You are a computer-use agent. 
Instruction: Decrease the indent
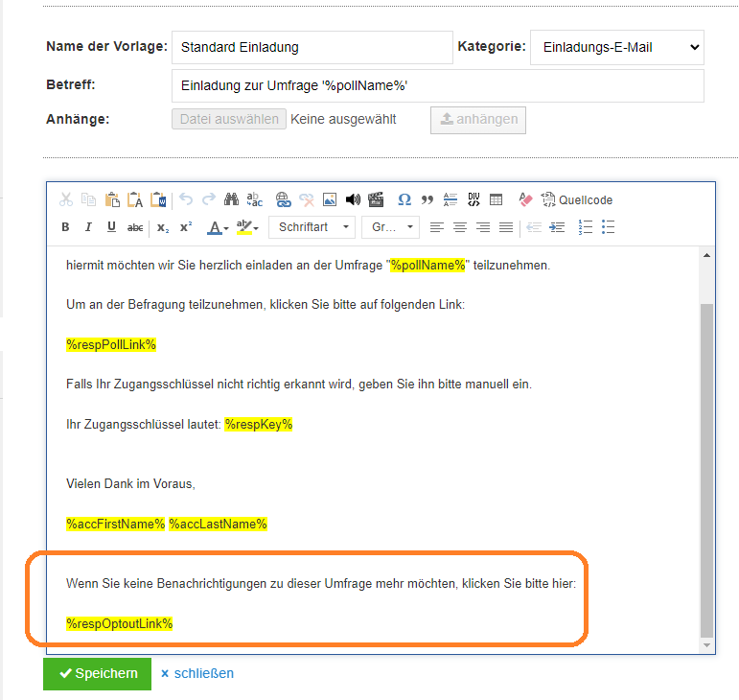(534, 227)
